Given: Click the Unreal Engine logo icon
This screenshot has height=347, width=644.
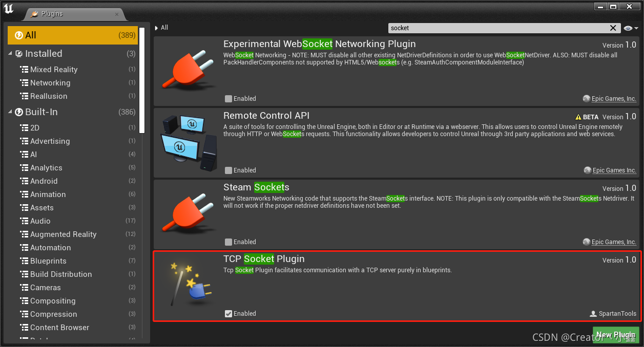Looking at the screenshot, I should click(x=9, y=9).
